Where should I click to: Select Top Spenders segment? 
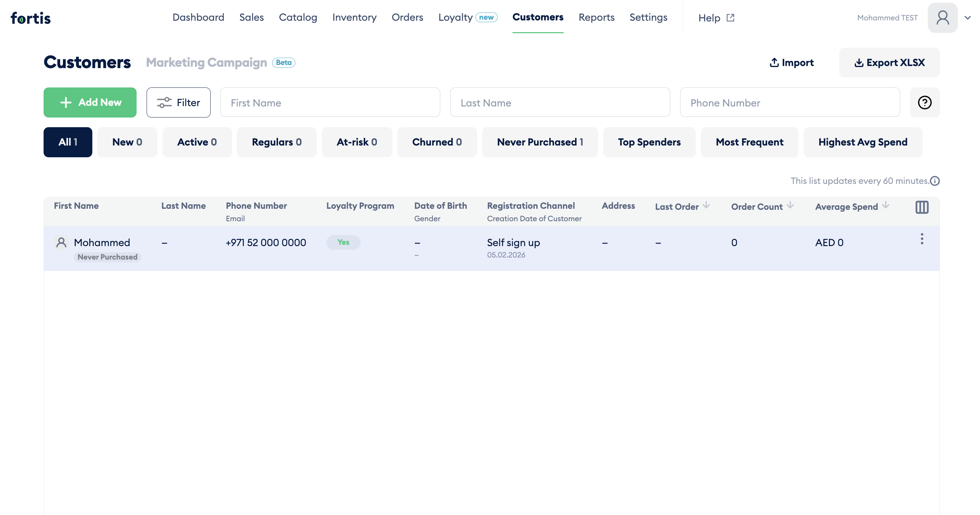tap(649, 142)
